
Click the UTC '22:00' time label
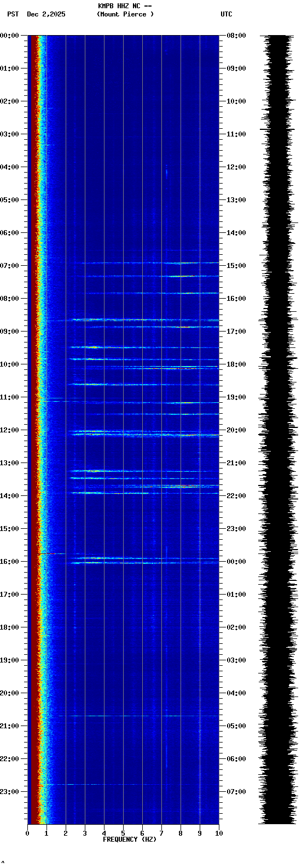point(236,496)
